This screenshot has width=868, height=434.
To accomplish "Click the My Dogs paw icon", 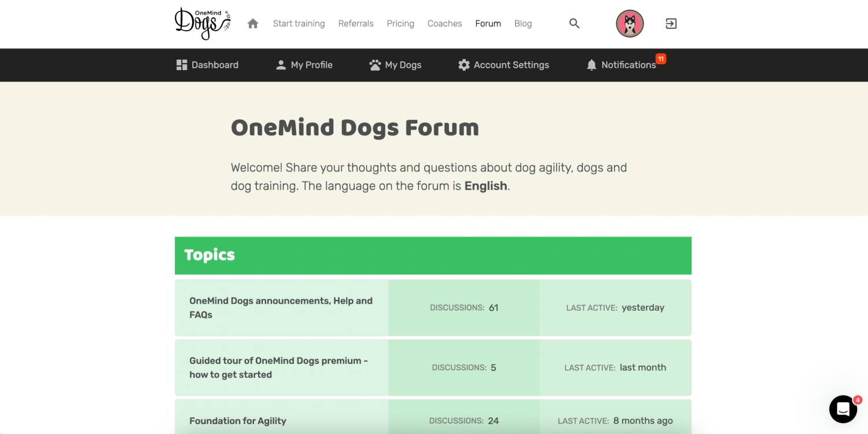I will [x=375, y=65].
